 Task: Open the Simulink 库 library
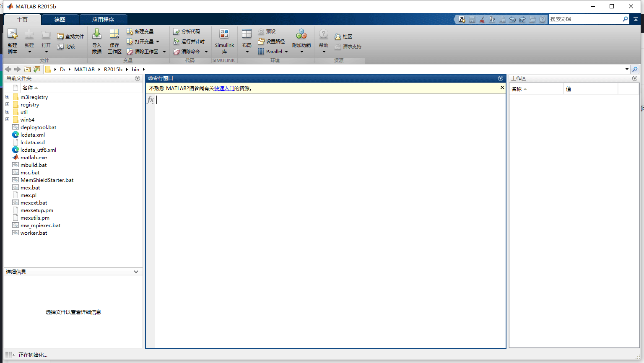[224, 41]
